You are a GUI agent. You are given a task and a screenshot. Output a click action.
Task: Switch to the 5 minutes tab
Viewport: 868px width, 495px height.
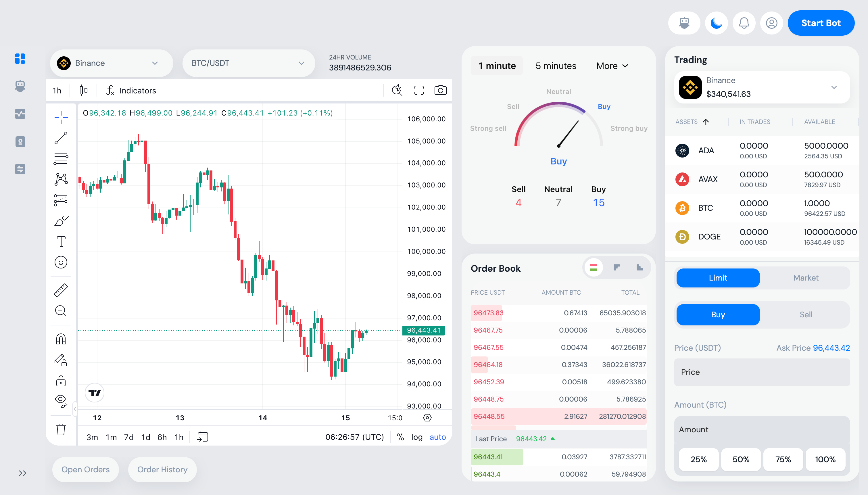click(556, 66)
